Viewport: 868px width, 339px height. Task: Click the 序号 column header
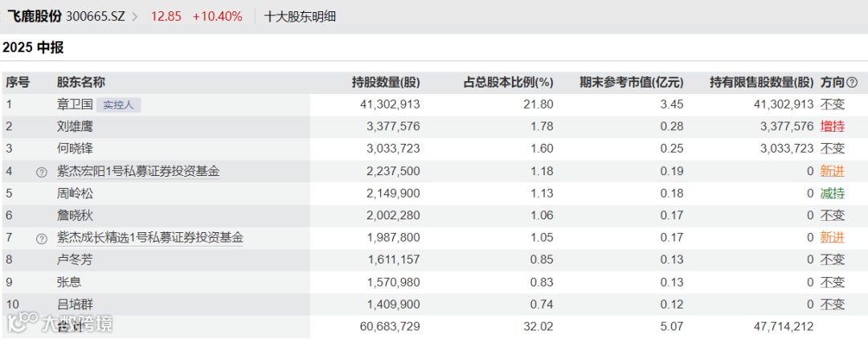tap(18, 83)
